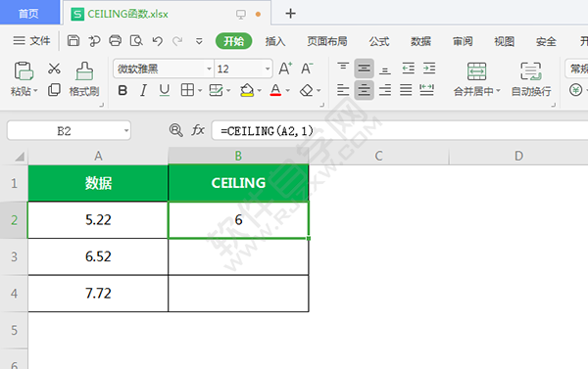This screenshot has height=369, width=588.
Task: Select cell A3 containing 6.52
Action: [98, 256]
